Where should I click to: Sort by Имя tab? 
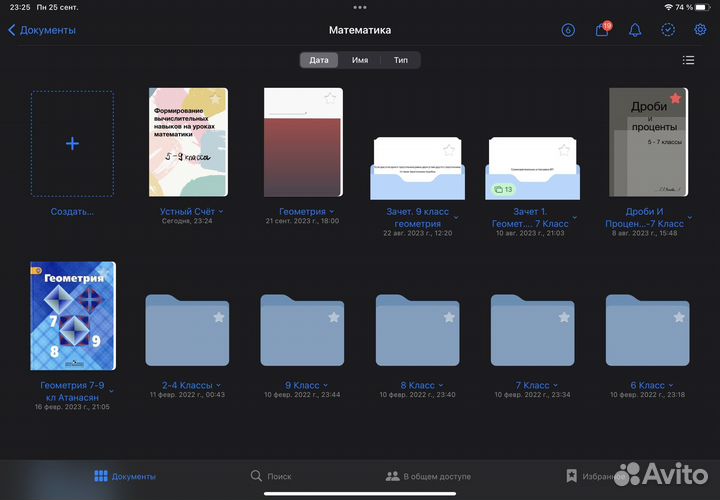(x=359, y=60)
